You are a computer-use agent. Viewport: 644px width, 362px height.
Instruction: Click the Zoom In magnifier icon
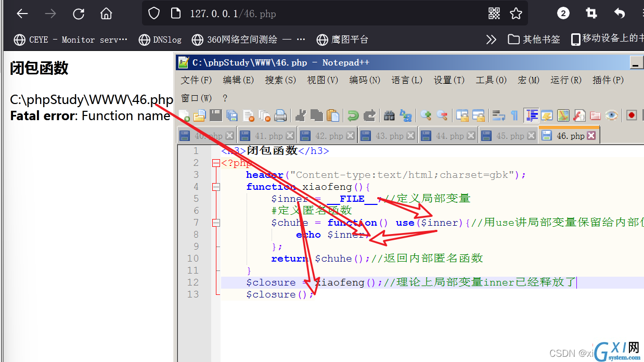click(x=426, y=115)
